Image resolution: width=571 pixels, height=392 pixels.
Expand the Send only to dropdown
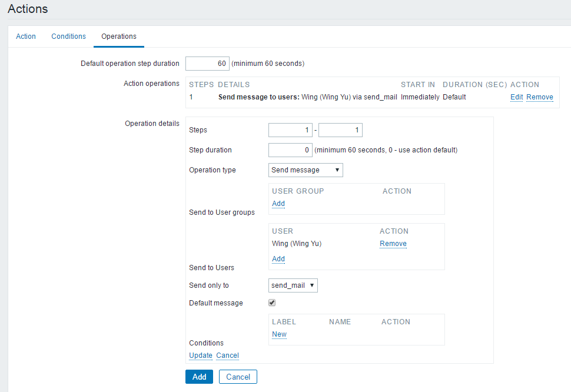click(293, 285)
